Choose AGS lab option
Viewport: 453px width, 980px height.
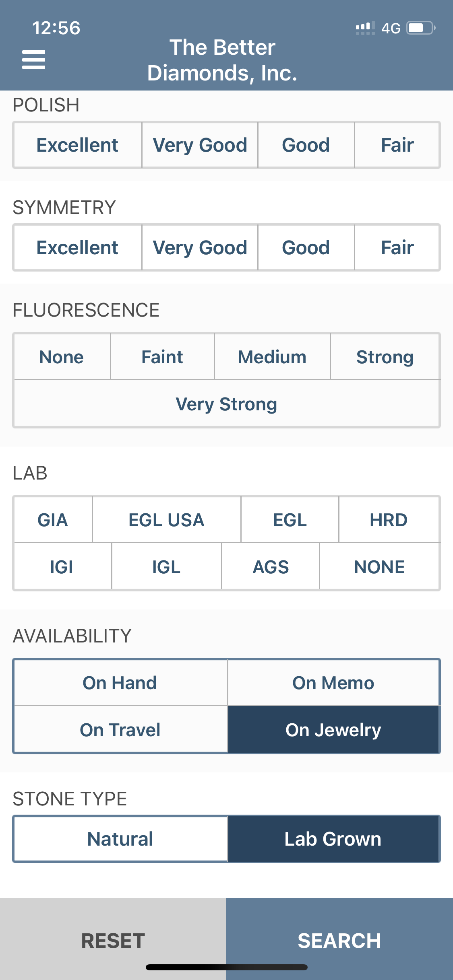point(271,567)
